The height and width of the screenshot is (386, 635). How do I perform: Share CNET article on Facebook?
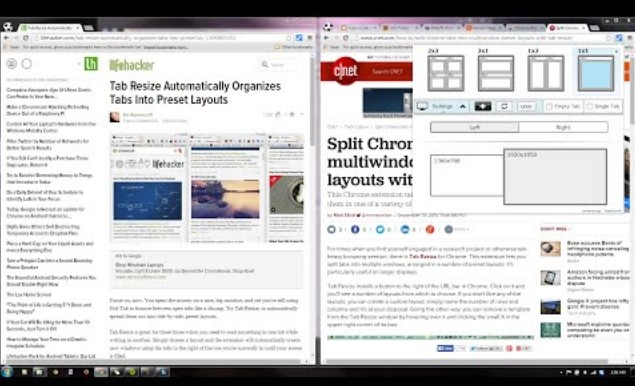click(355, 230)
